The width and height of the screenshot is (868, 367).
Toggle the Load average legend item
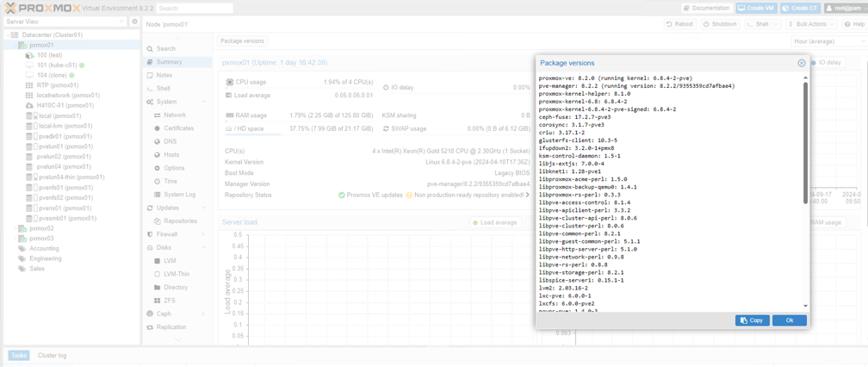495,222
